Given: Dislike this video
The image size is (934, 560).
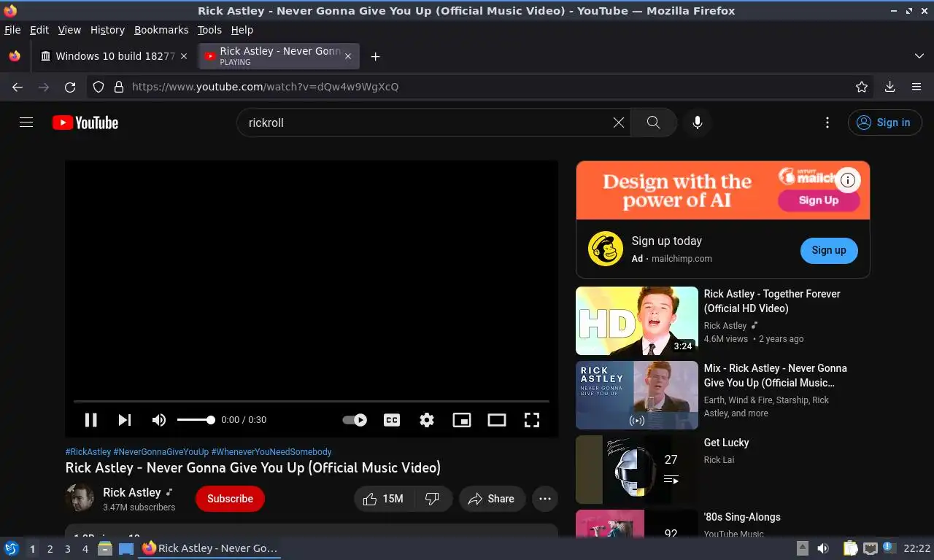Looking at the screenshot, I should pos(433,499).
